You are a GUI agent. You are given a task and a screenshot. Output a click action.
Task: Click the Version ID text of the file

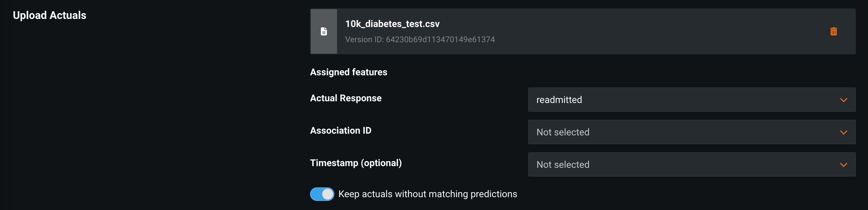(x=420, y=40)
